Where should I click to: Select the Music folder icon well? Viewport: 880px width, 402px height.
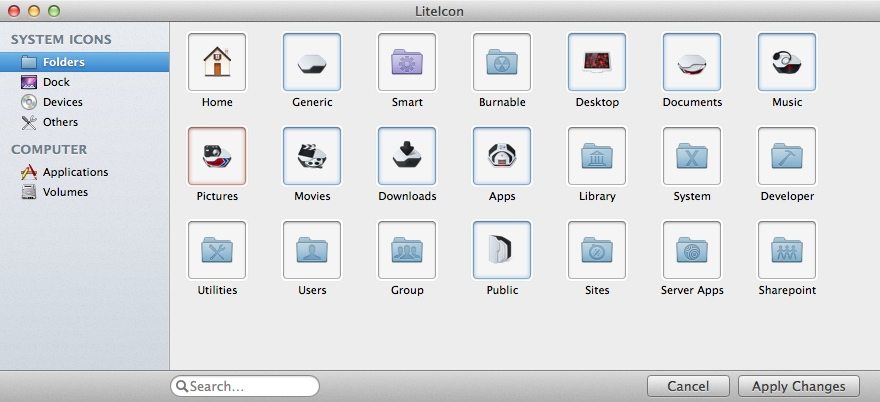[787, 62]
